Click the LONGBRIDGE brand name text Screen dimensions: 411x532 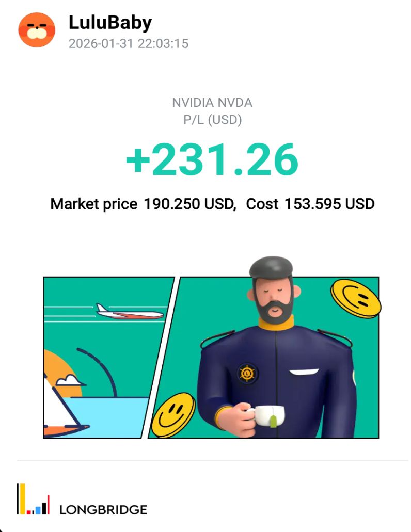(103, 510)
